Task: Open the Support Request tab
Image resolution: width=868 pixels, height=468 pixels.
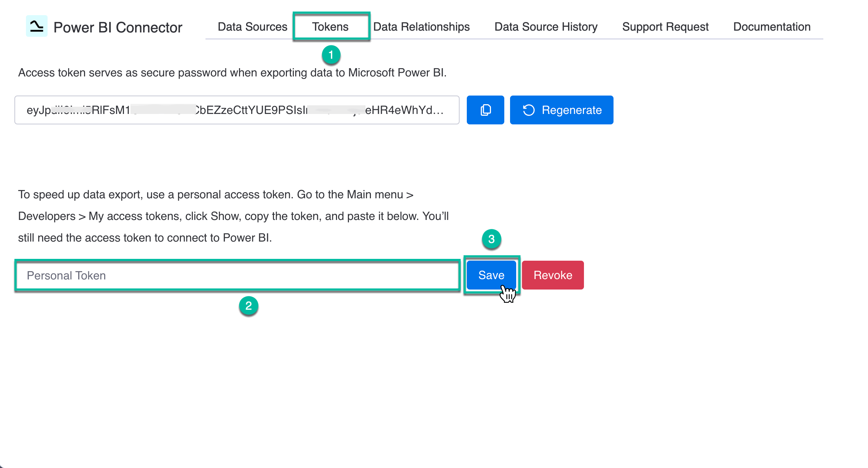Action: [x=665, y=26]
